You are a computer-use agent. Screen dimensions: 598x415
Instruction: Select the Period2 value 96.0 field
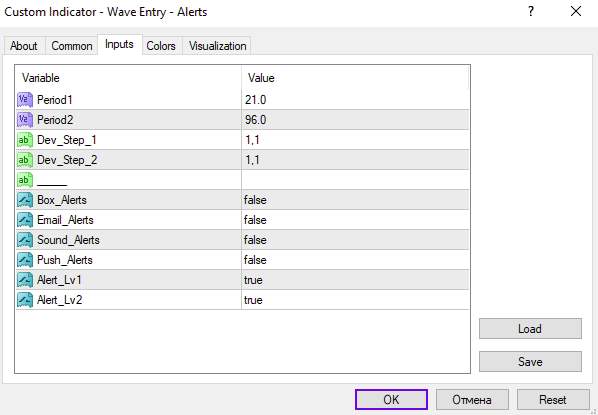point(355,120)
